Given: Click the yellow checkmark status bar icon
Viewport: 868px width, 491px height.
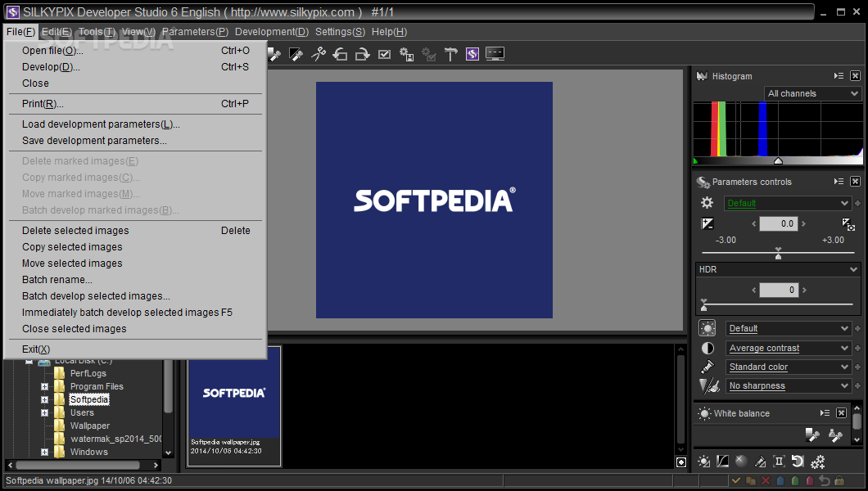Looking at the screenshot, I should pos(736,480).
